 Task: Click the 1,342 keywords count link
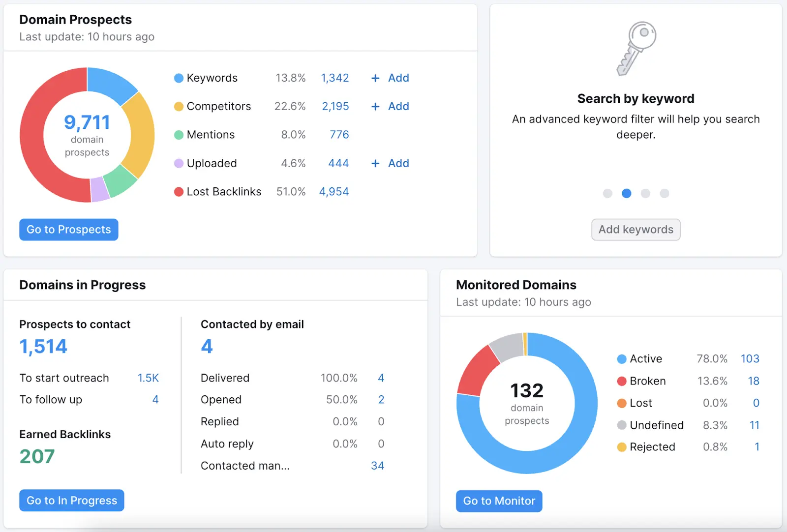[335, 78]
